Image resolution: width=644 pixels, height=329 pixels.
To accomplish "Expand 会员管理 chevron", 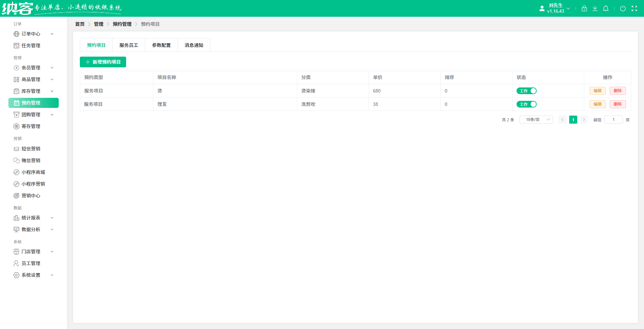I will (52, 68).
